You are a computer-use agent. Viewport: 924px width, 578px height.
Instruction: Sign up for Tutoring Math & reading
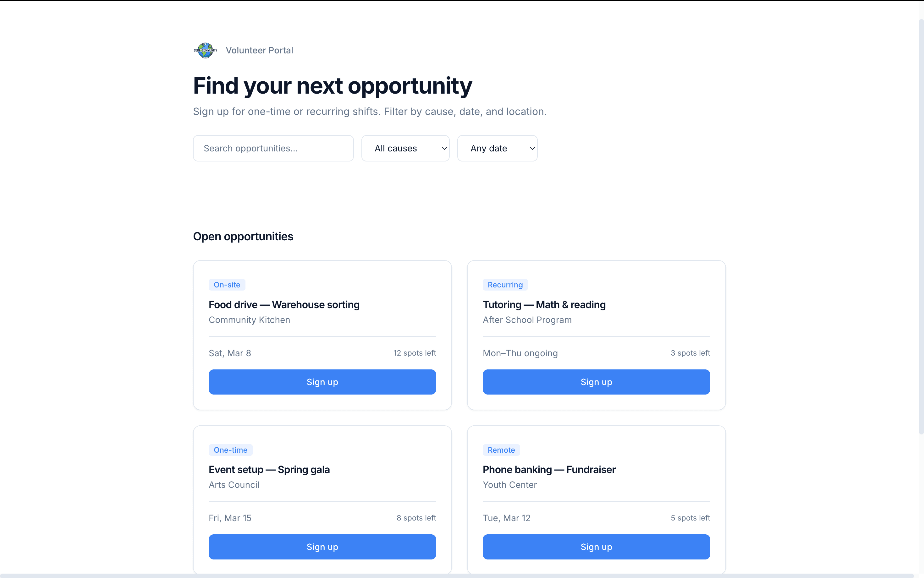tap(596, 381)
